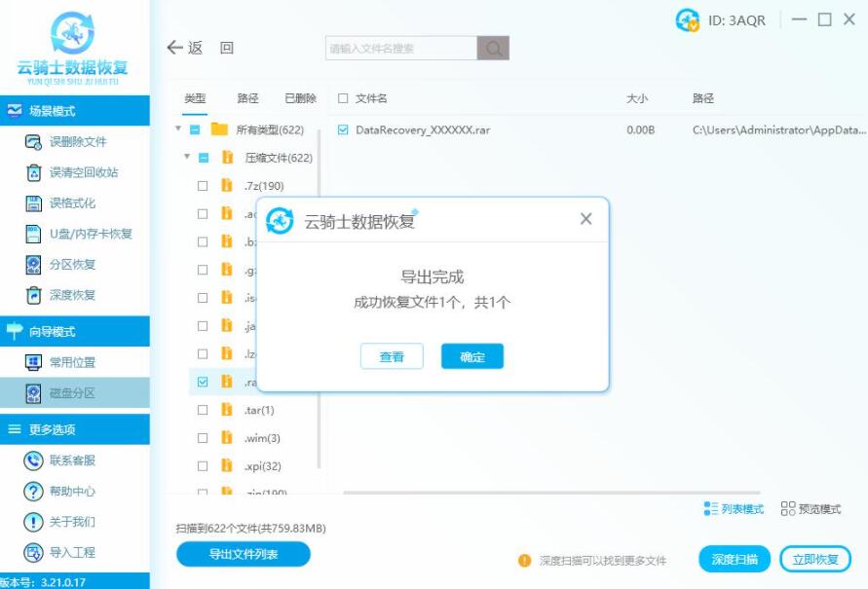Click the file list horizontal scrollbar
This screenshot has height=589, width=868.
551,492
